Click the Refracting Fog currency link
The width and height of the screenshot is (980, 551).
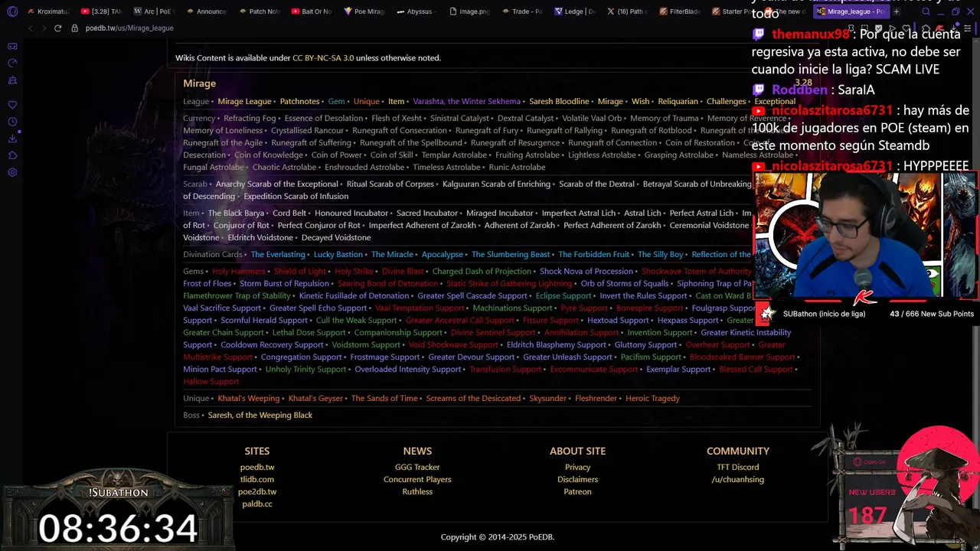pyautogui.click(x=250, y=119)
